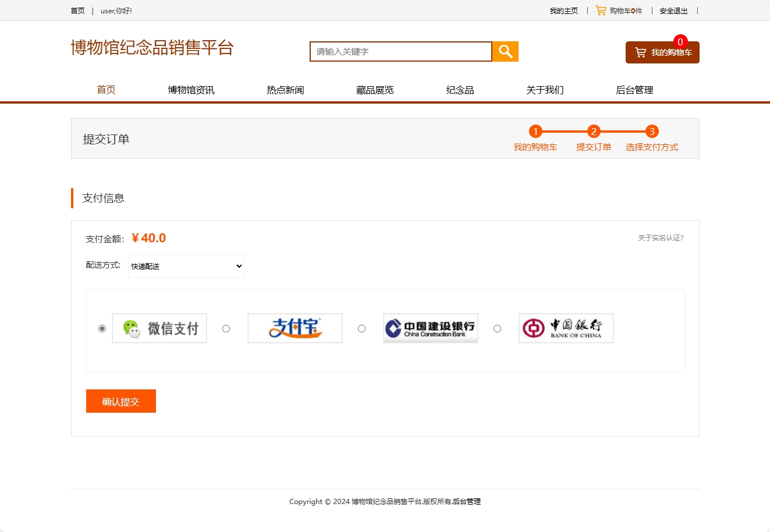The height and width of the screenshot is (532, 770).
Task: Expand the shipping method selector arrow
Action: point(237,266)
